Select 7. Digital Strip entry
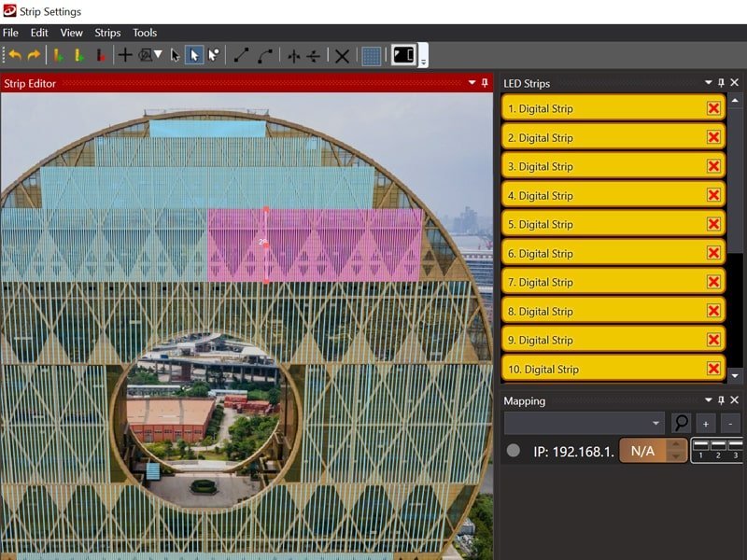This screenshot has height=560, width=747. click(613, 282)
